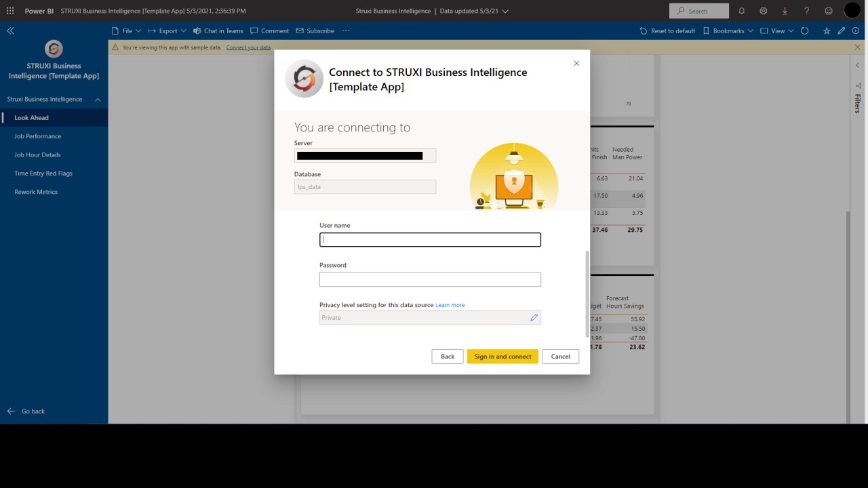
Task: Open the Job Performance page
Action: point(54,136)
